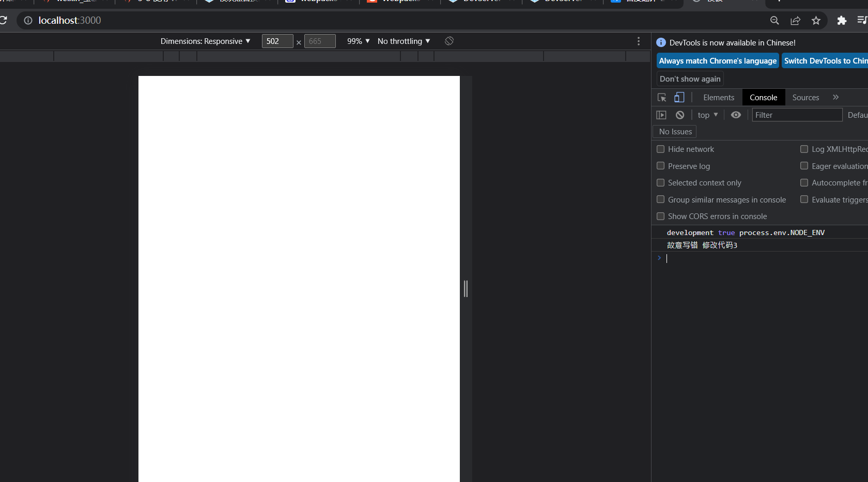Open the Dimensions: Responsive dropdown
Image resolution: width=868 pixels, height=482 pixels.
pyautogui.click(x=205, y=41)
